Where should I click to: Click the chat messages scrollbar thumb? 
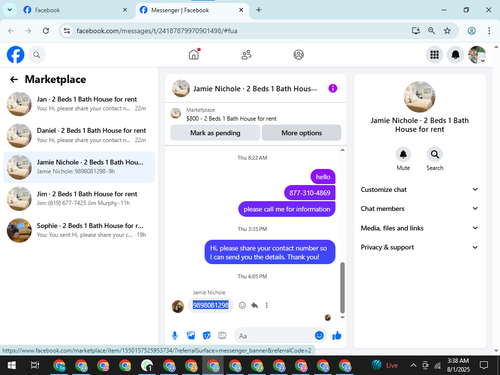tap(342, 287)
